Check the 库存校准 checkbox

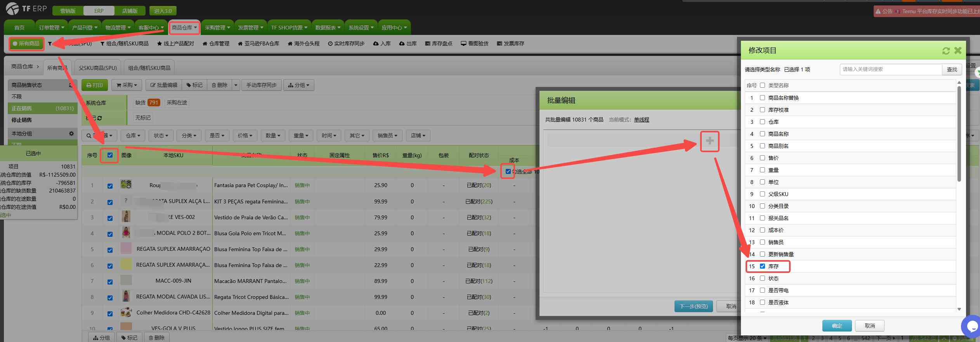[x=762, y=110]
